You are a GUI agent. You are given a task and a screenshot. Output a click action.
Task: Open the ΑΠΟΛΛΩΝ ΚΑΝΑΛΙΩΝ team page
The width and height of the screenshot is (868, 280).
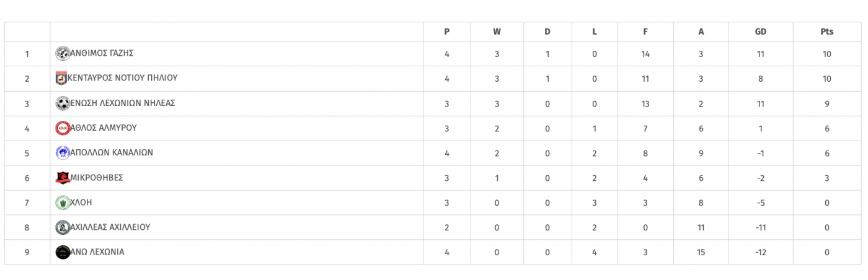tap(112, 152)
